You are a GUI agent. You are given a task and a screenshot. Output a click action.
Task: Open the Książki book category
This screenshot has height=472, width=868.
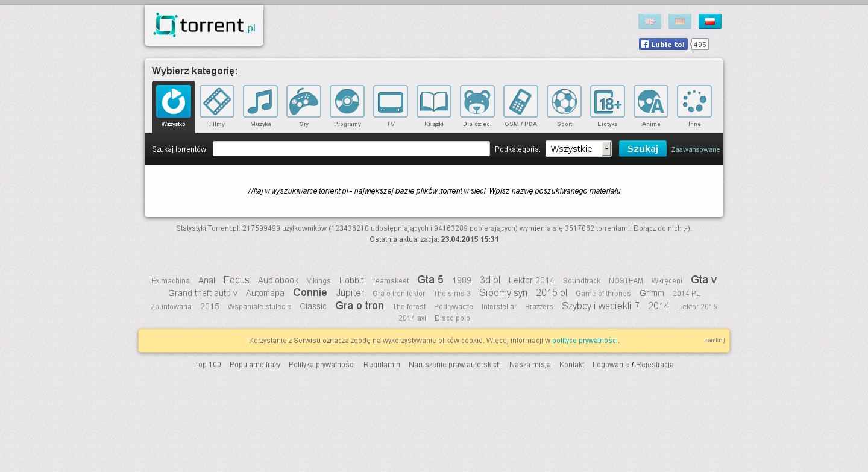point(434,101)
